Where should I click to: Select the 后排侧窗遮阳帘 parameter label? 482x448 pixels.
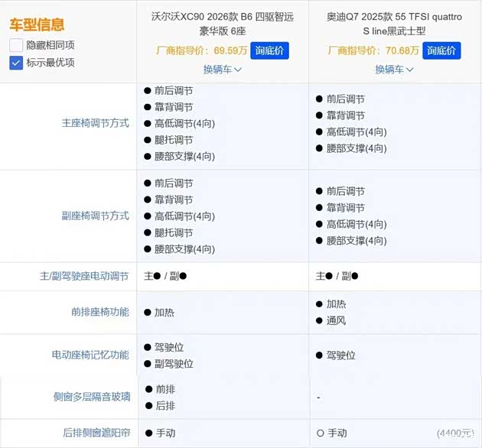pyautogui.click(x=95, y=433)
